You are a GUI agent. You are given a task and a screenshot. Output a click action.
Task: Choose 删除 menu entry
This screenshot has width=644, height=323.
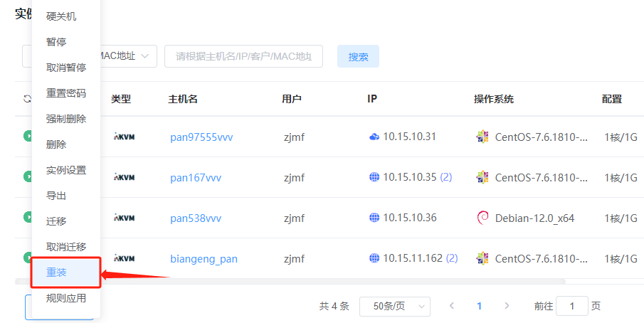click(56, 144)
